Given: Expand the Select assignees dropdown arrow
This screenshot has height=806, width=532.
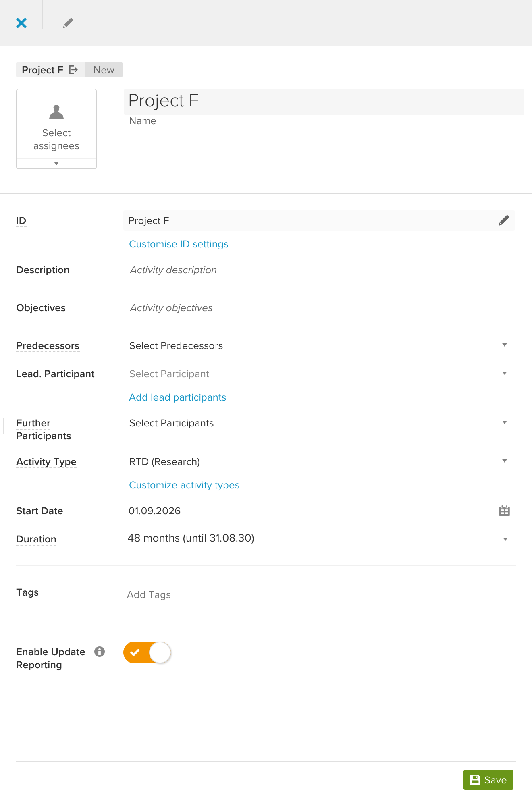Looking at the screenshot, I should (56, 163).
